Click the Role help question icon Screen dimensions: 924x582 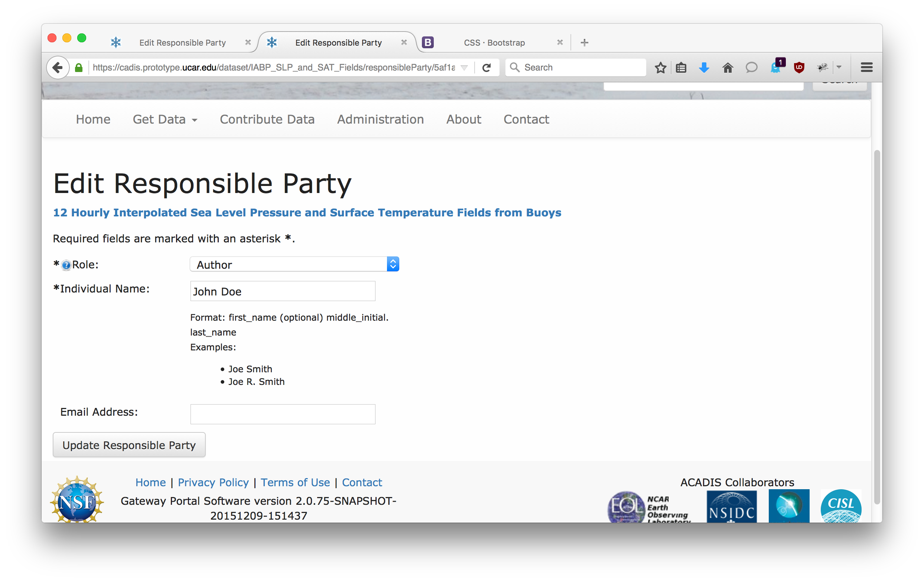tap(66, 265)
